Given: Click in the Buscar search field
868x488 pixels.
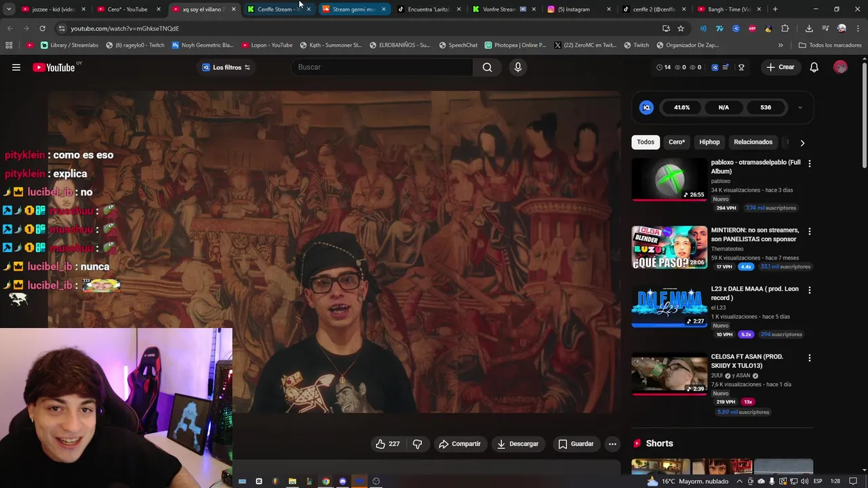Looking at the screenshot, I should pyautogui.click(x=381, y=67).
